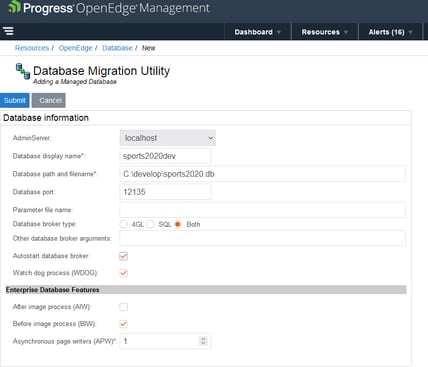Click Other database broker arguments field
Screen dimensions: 428x367
263,238
